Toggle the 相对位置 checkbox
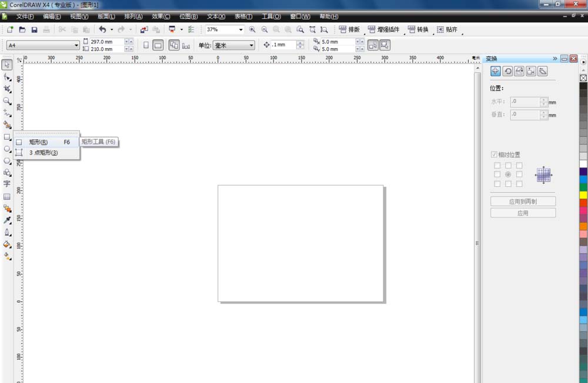This screenshot has width=588, height=383. (x=494, y=154)
